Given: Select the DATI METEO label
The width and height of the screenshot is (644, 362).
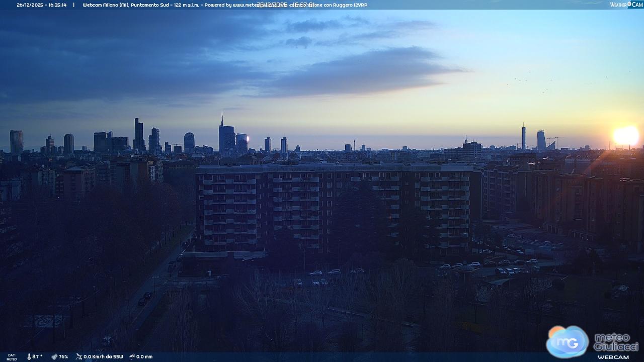Looking at the screenshot, I should click(x=12, y=357).
